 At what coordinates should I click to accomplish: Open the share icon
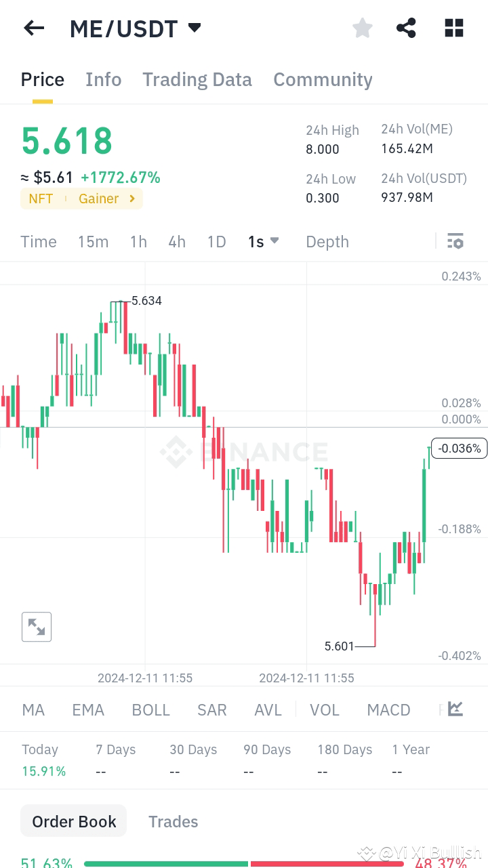point(406,28)
